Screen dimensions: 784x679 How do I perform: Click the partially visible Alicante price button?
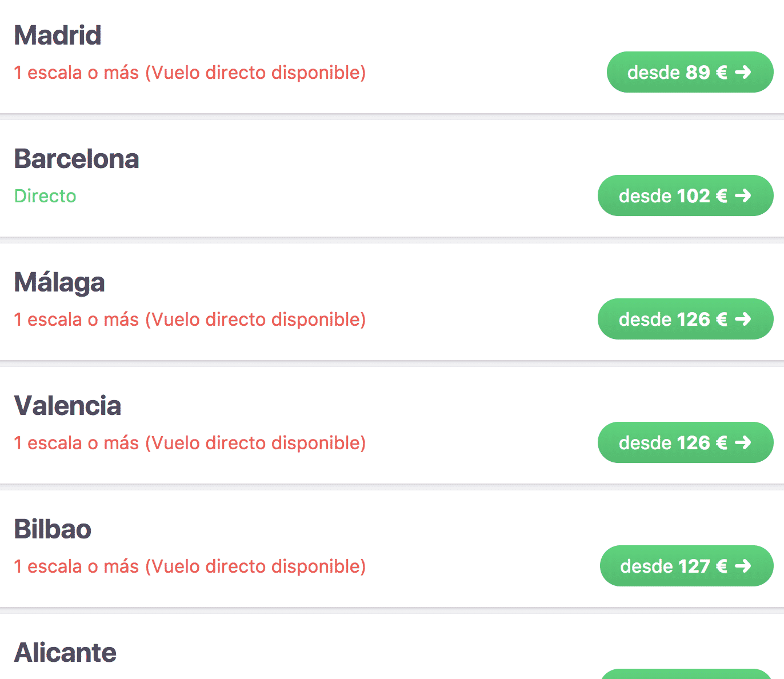click(x=686, y=674)
